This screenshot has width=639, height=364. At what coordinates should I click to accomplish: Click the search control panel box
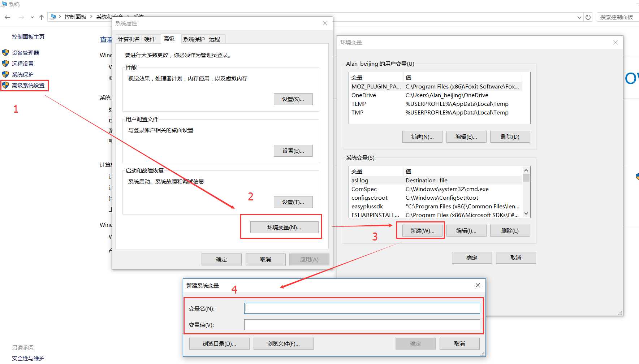click(x=617, y=17)
